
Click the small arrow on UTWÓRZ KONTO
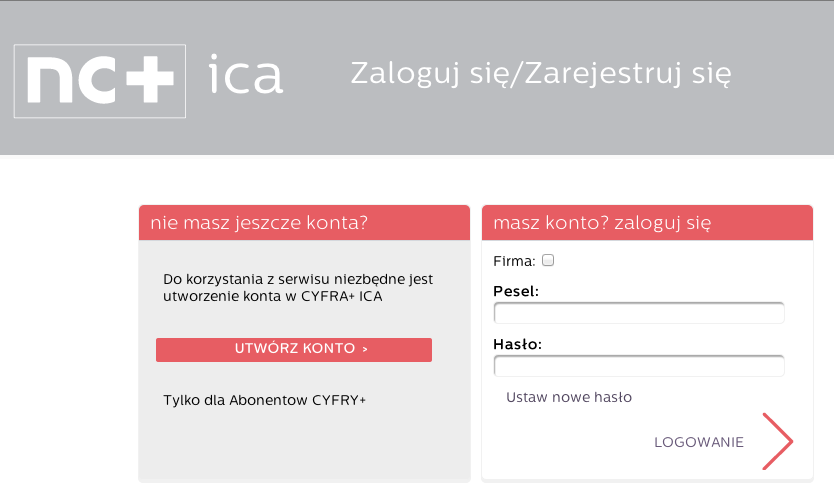tap(365, 349)
